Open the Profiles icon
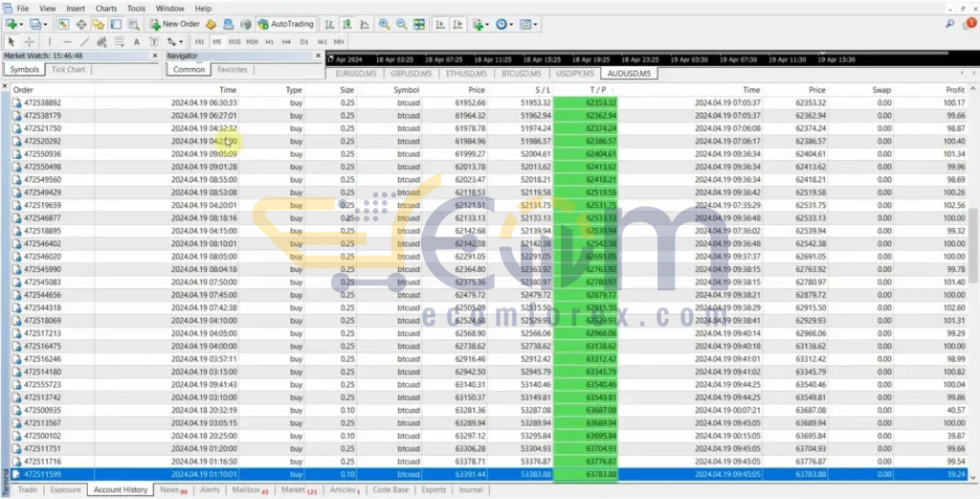The height and width of the screenshot is (499, 980). coord(35,24)
